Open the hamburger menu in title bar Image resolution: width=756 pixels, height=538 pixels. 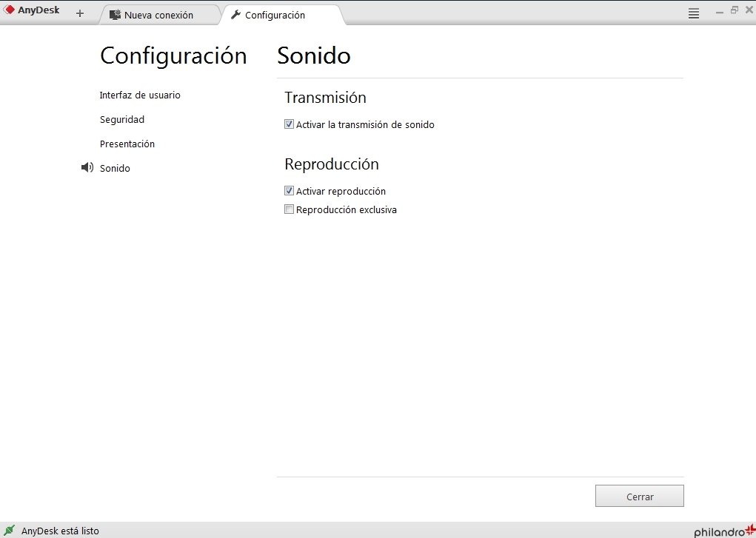(x=693, y=13)
